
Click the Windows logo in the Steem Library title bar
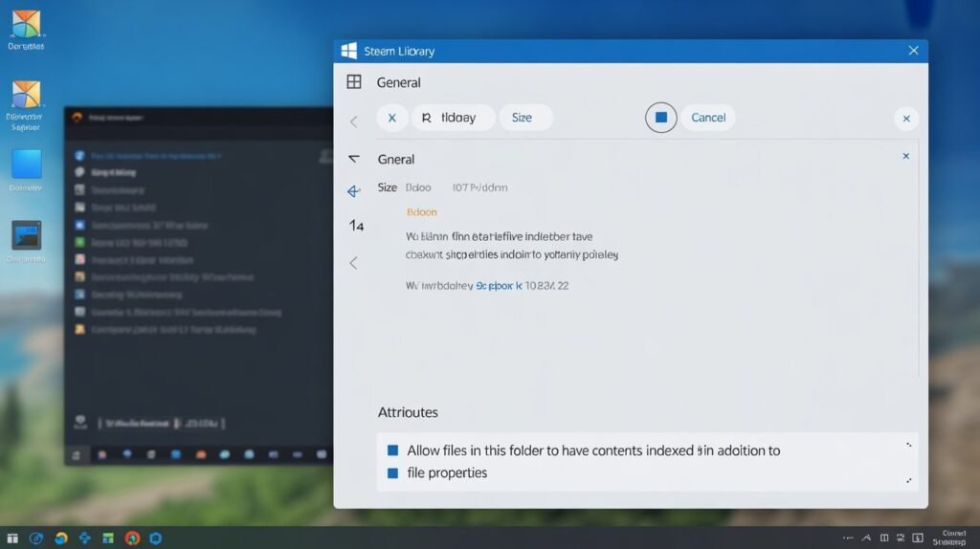348,51
